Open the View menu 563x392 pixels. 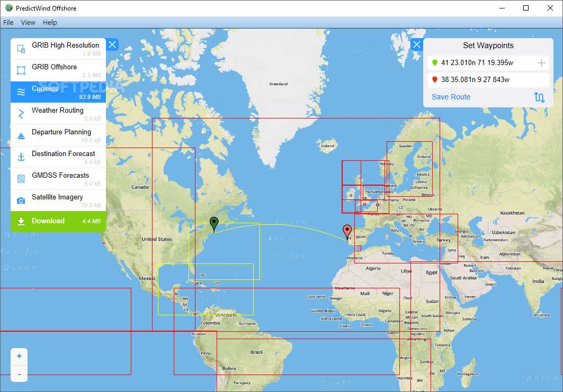point(28,23)
